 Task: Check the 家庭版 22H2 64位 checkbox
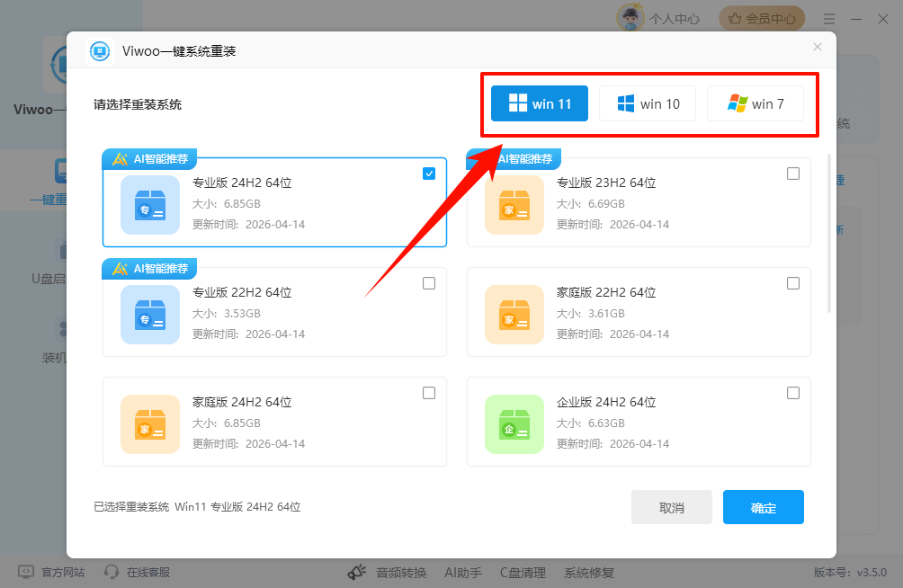tap(793, 283)
